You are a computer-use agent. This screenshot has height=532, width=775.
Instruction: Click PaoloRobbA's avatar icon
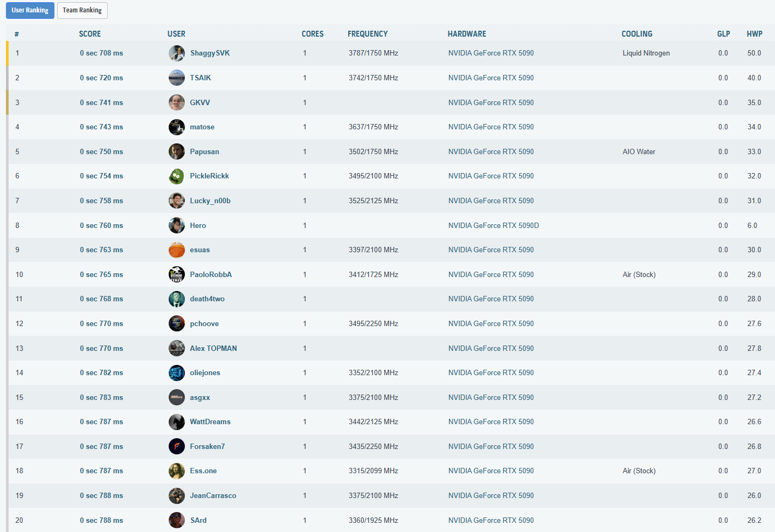tap(176, 274)
